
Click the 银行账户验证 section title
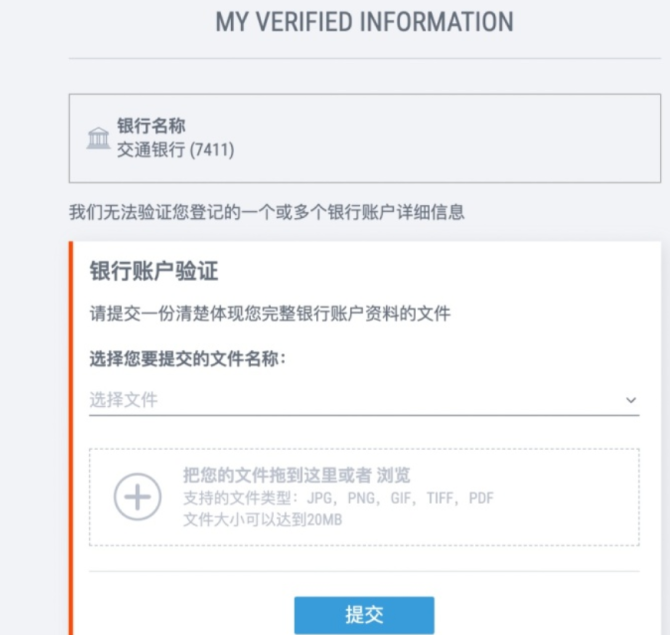point(154,271)
